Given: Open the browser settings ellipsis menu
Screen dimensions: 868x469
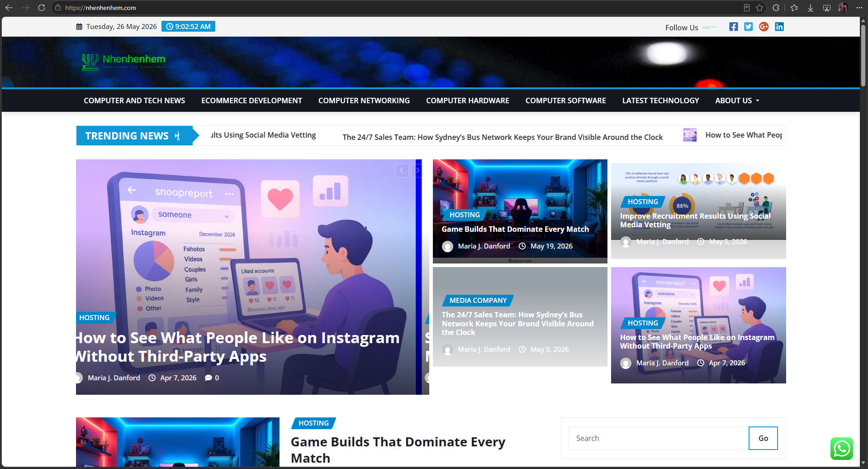Looking at the screenshot, I should (x=859, y=8).
